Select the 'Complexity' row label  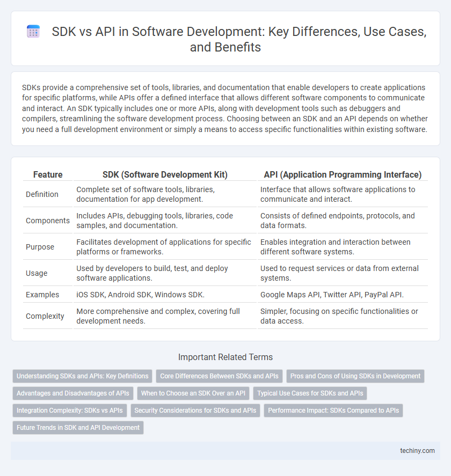[45, 316]
